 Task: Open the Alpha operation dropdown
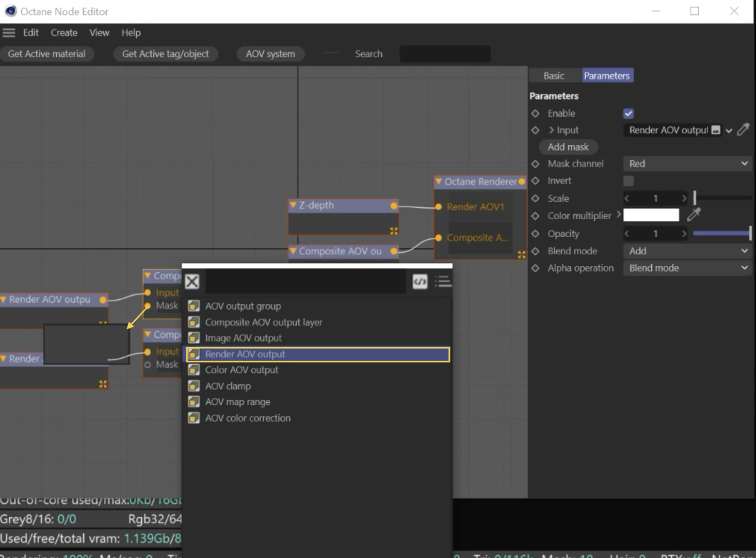click(687, 268)
